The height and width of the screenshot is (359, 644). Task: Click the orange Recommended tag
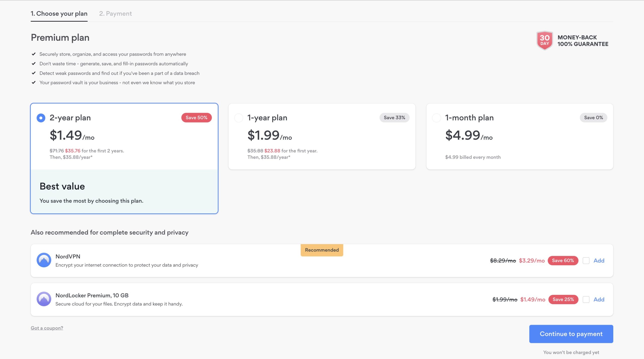coord(322,250)
